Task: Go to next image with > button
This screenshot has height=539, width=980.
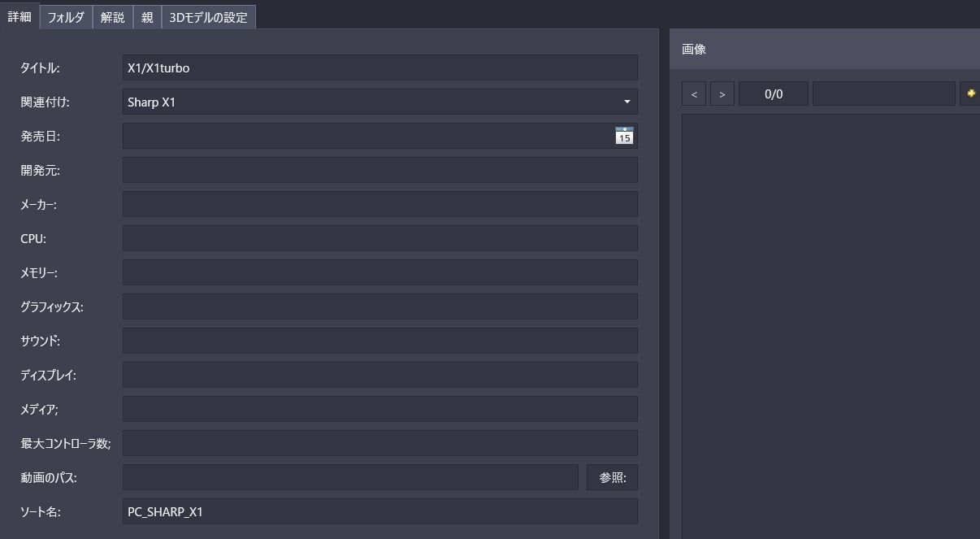Action: point(722,93)
